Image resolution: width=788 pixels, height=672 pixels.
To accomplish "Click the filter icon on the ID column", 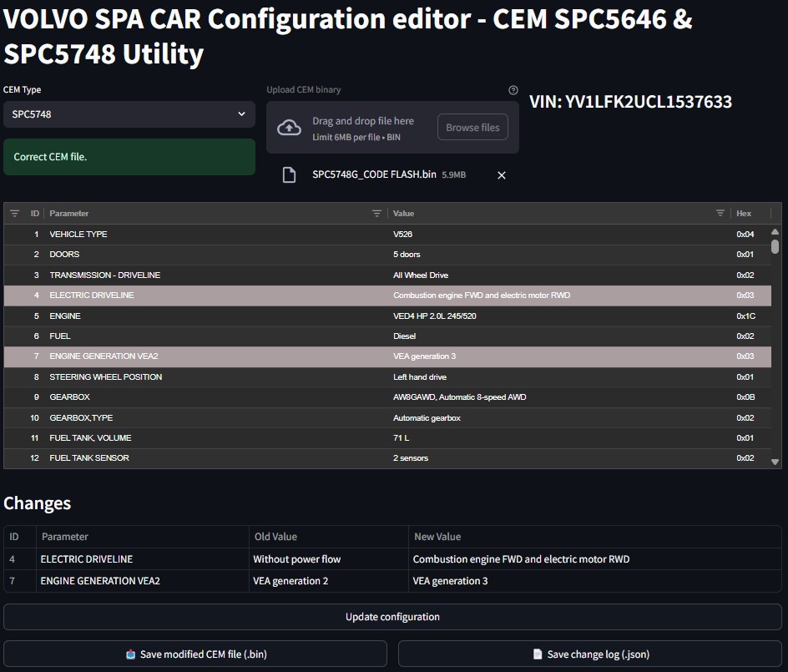I will tap(14, 213).
